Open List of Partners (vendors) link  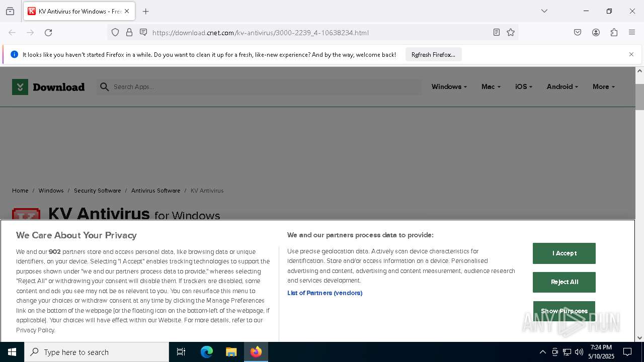pyautogui.click(x=325, y=293)
